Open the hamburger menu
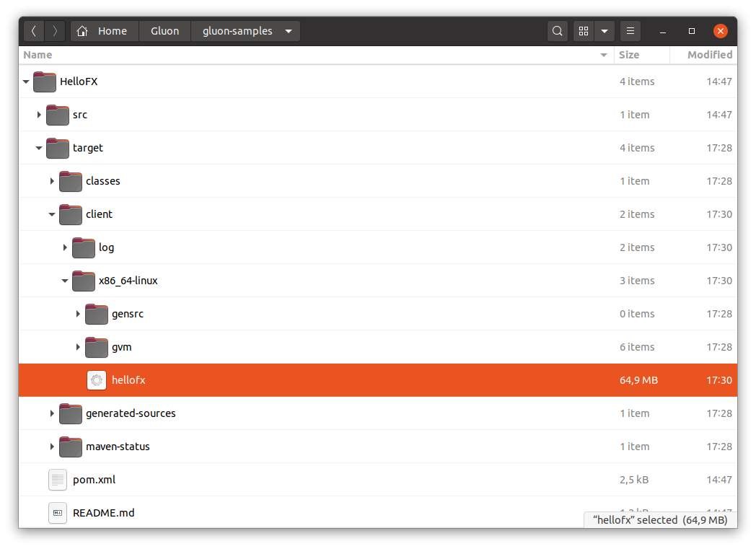The image size is (756, 549). (x=630, y=31)
